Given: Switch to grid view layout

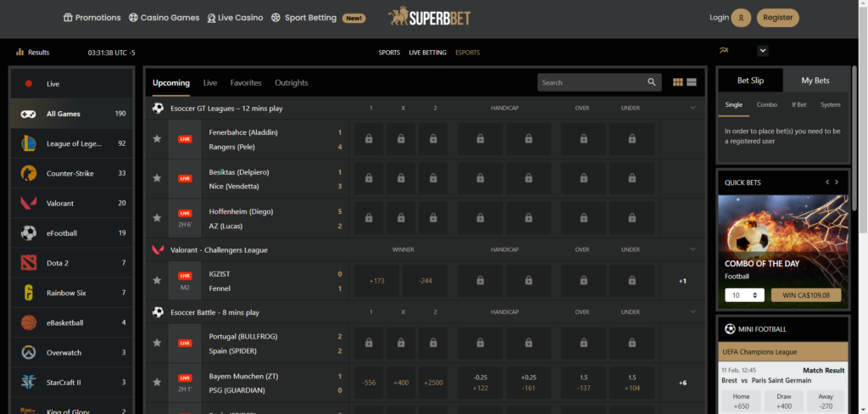Looking at the screenshot, I should [x=677, y=82].
